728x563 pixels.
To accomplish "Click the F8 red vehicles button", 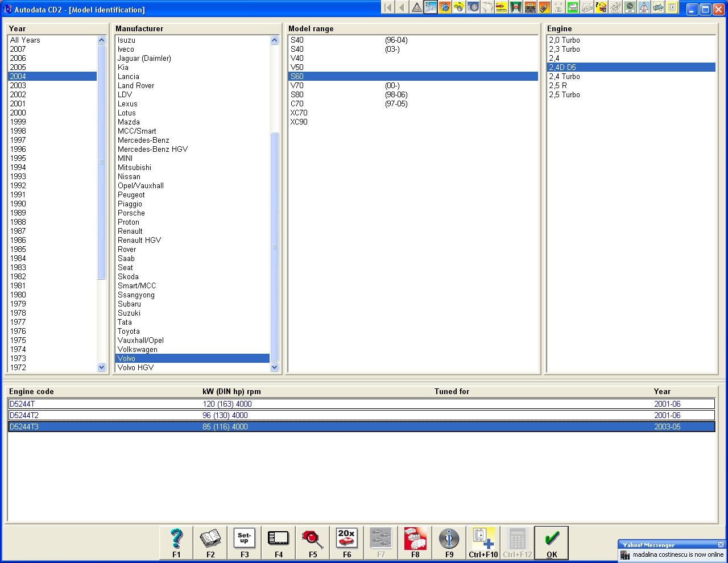I will click(x=415, y=543).
